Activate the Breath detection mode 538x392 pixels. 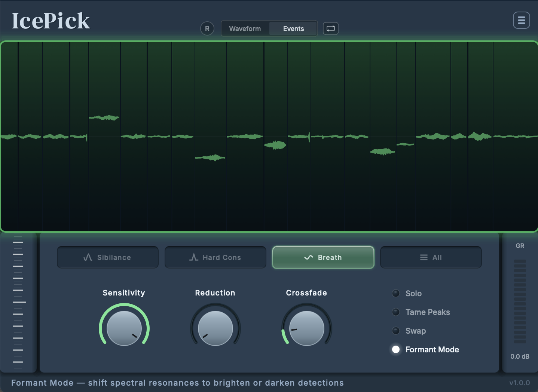[323, 257]
